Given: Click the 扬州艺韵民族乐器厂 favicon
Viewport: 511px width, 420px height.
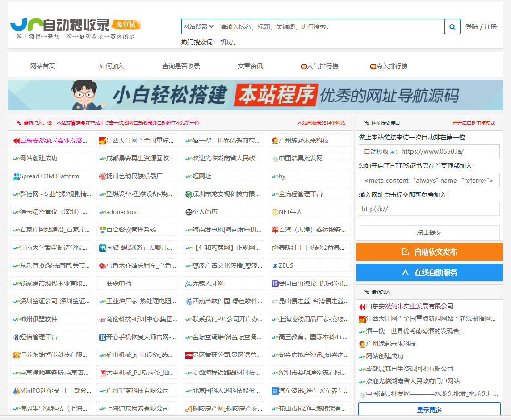Looking at the screenshot, I should [103, 176].
